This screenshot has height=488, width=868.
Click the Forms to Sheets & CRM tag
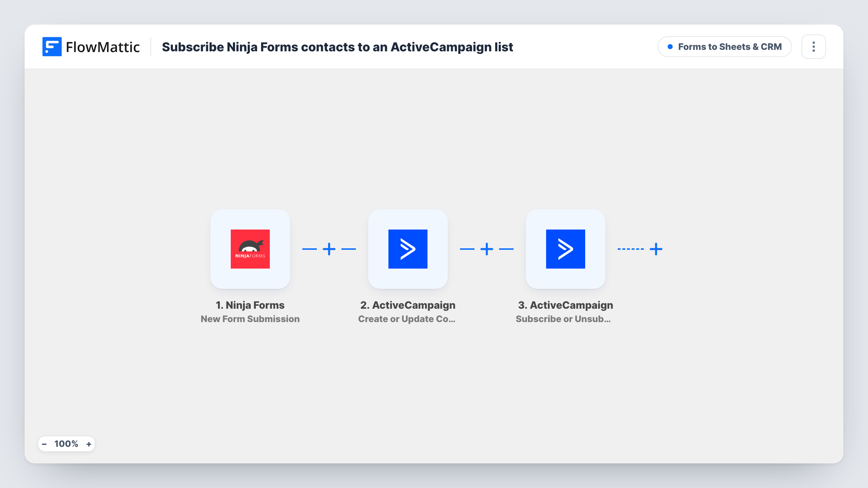[725, 47]
